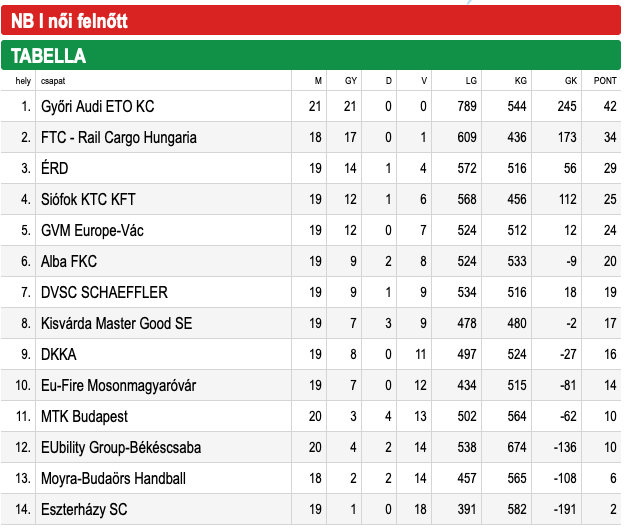625x528 pixels.
Task: Click the PONT column header
Action: click(x=605, y=81)
